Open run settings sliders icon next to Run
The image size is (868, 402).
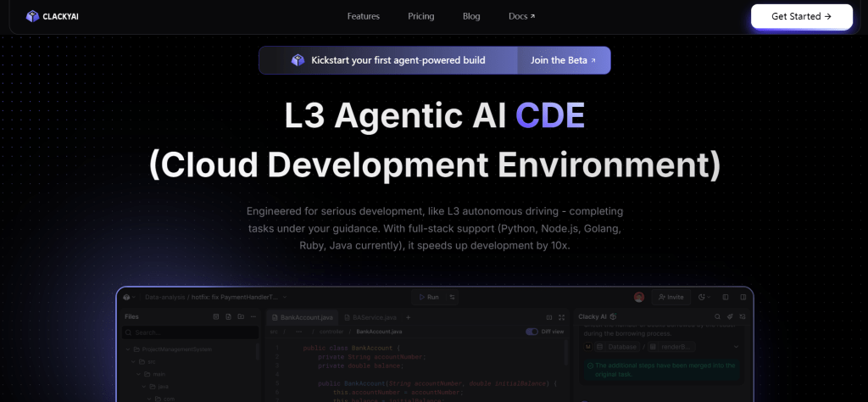pyautogui.click(x=453, y=298)
